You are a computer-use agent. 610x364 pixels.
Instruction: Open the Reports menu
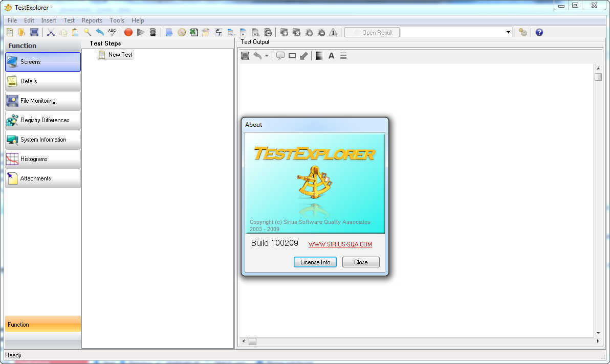pyautogui.click(x=92, y=20)
